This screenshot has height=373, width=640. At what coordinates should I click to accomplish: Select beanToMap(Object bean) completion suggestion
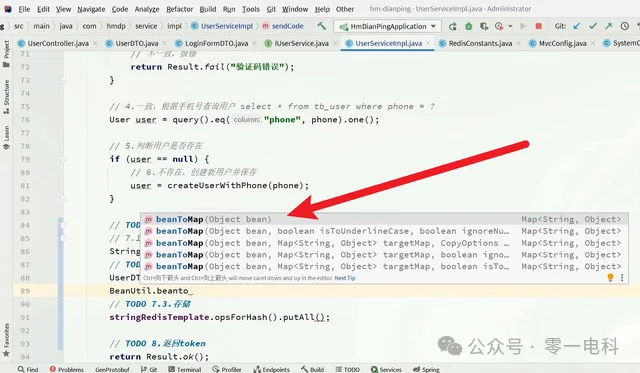click(384, 219)
